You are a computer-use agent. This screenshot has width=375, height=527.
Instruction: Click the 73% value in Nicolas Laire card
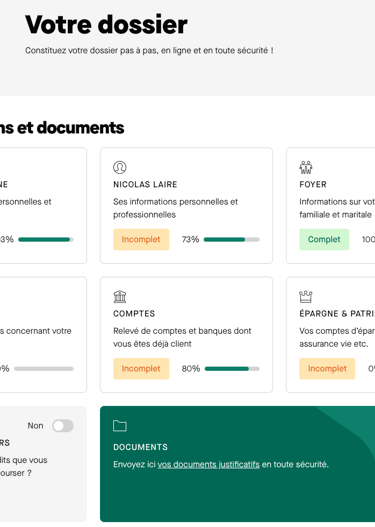pos(190,239)
